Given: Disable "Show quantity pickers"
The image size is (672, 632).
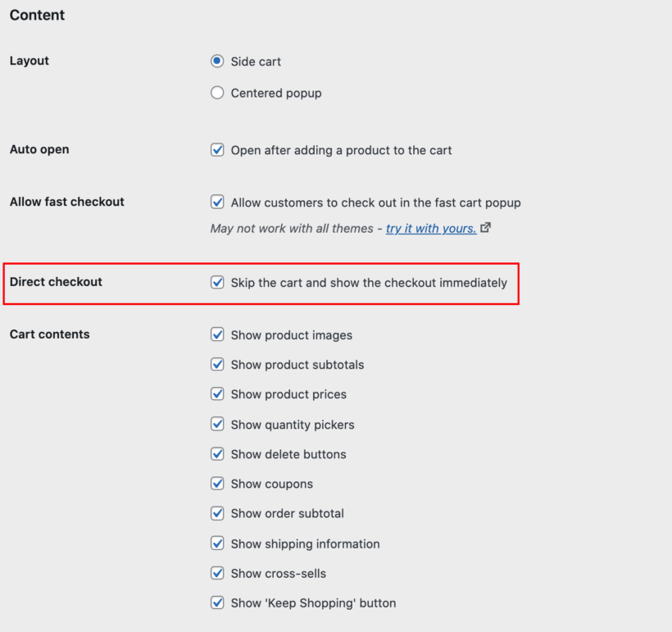Looking at the screenshot, I should tap(217, 424).
